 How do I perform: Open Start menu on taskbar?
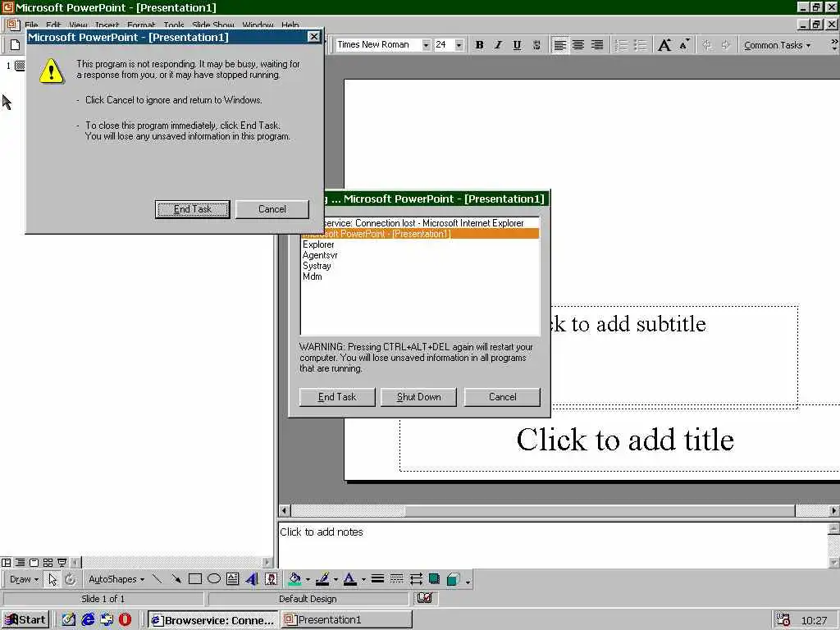[x=25, y=620]
